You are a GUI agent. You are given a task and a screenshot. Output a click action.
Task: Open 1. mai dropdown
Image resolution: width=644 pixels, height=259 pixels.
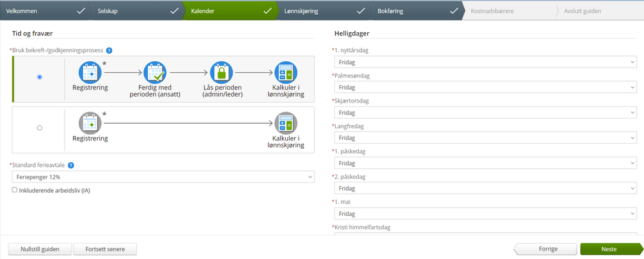click(484, 214)
